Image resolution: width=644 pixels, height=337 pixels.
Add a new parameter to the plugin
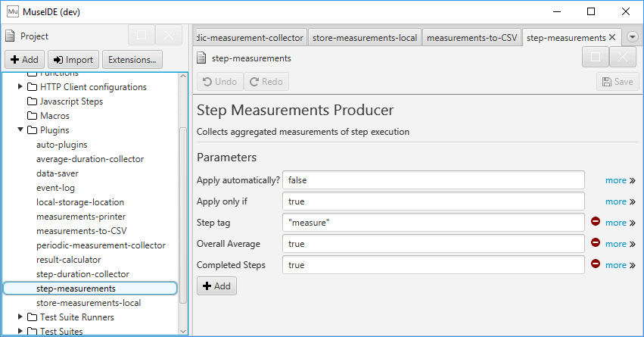point(217,286)
